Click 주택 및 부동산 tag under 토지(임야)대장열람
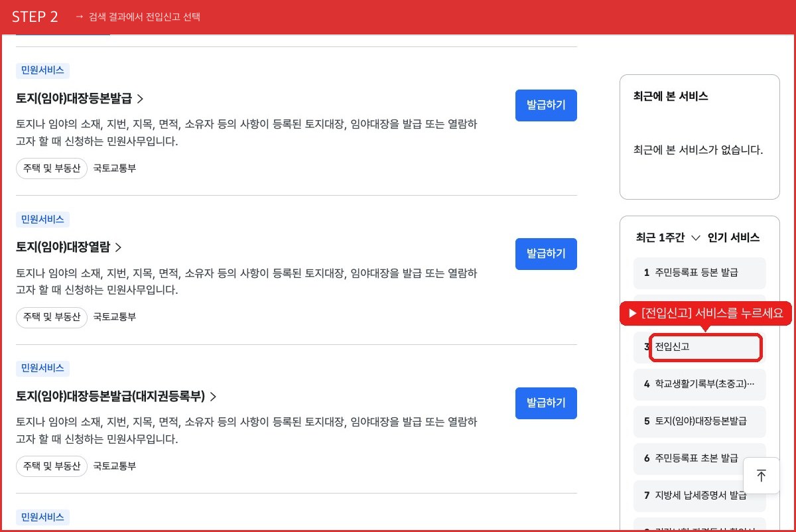This screenshot has height=532, width=796. [52, 317]
